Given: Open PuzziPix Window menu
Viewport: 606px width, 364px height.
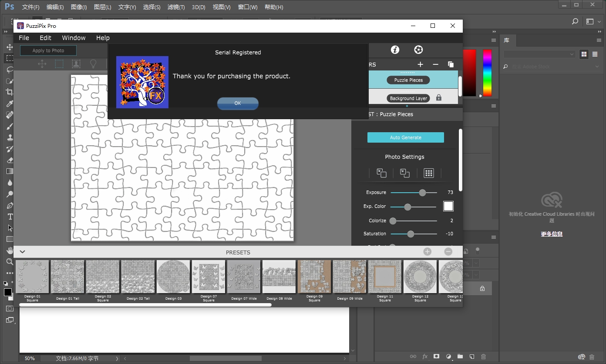Looking at the screenshot, I should pos(74,38).
